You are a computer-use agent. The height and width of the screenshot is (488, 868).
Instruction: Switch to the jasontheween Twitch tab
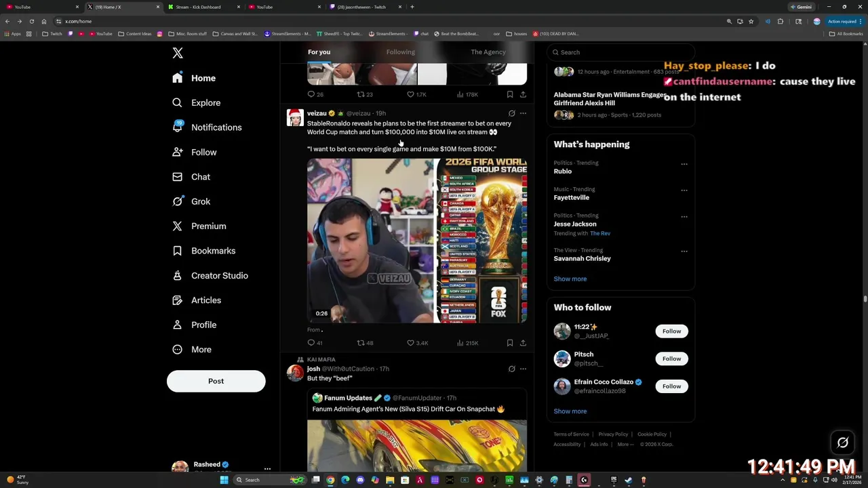coord(365,7)
